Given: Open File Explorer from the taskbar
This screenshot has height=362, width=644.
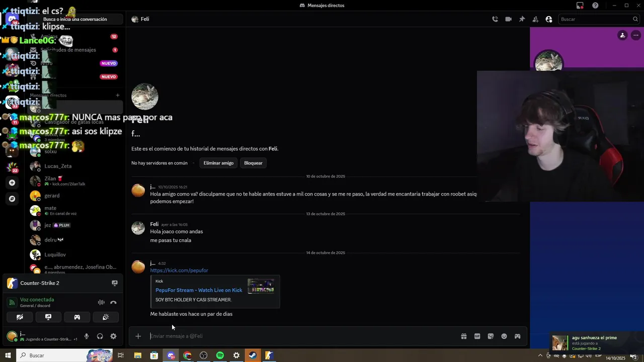Looking at the screenshot, I should pyautogui.click(x=138, y=355).
